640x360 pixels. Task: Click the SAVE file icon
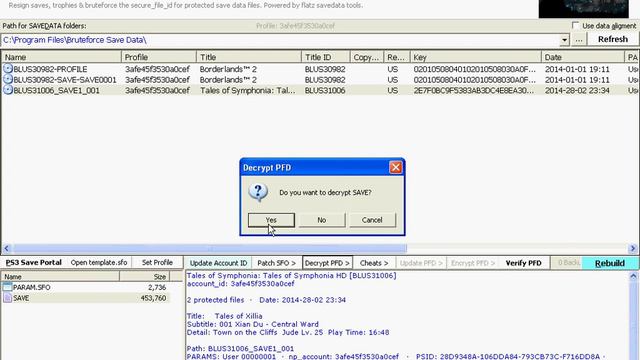point(7,298)
